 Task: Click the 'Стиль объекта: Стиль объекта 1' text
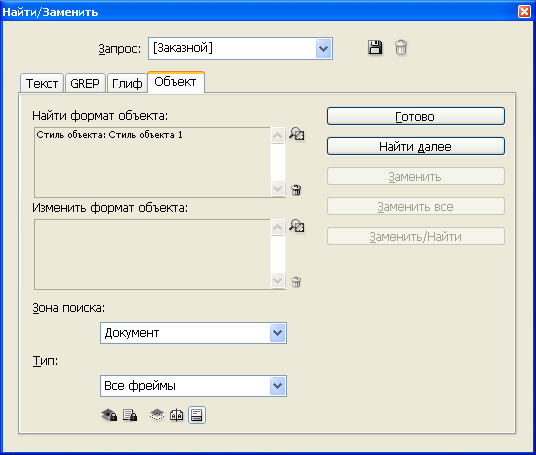coord(109,135)
